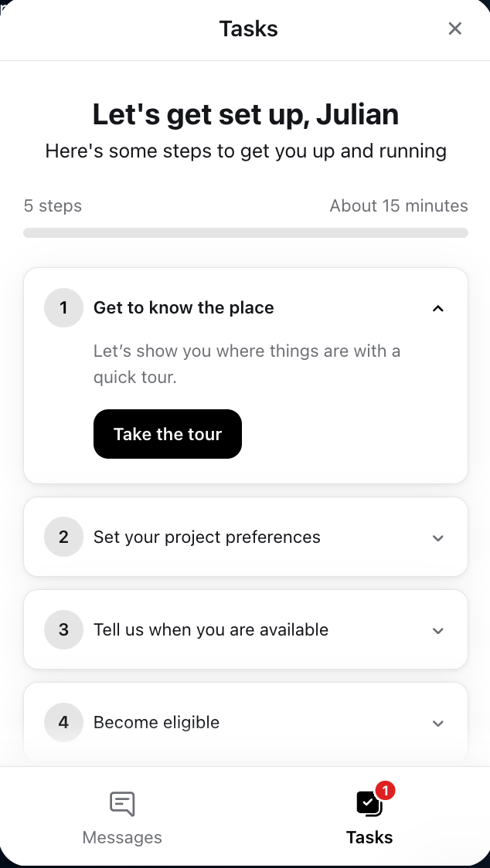Expand Set your project preferences chevron
The image size is (490, 868).
(x=438, y=537)
